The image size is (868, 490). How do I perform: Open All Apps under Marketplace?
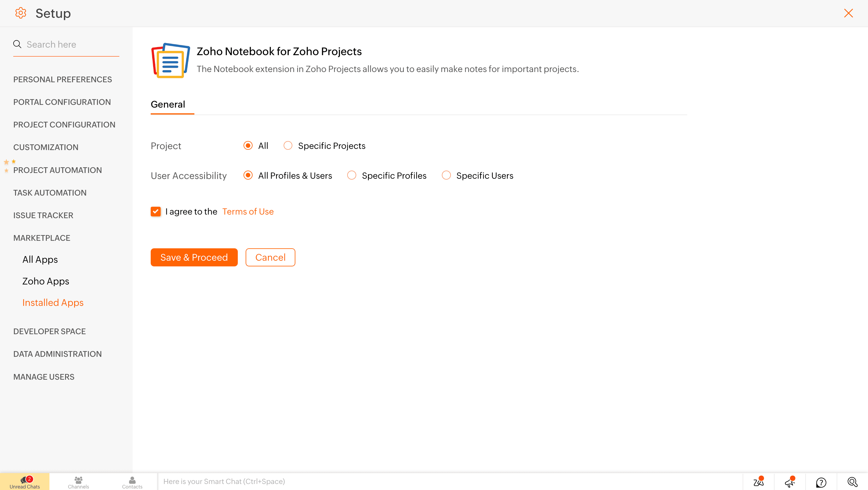coord(40,259)
